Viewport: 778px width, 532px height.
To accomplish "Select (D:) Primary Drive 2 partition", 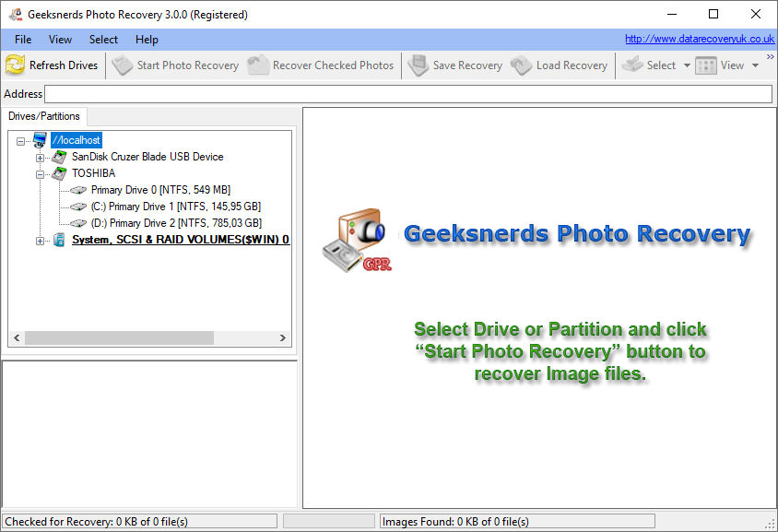I will click(x=176, y=223).
